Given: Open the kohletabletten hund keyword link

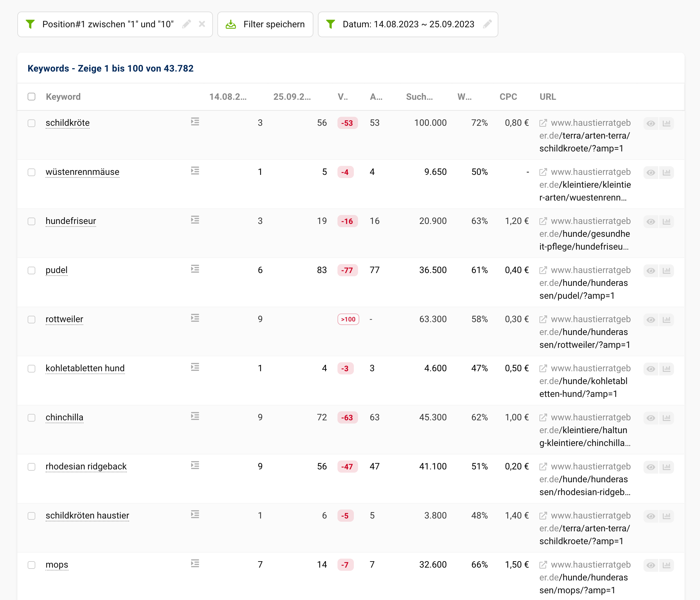Looking at the screenshot, I should (85, 368).
